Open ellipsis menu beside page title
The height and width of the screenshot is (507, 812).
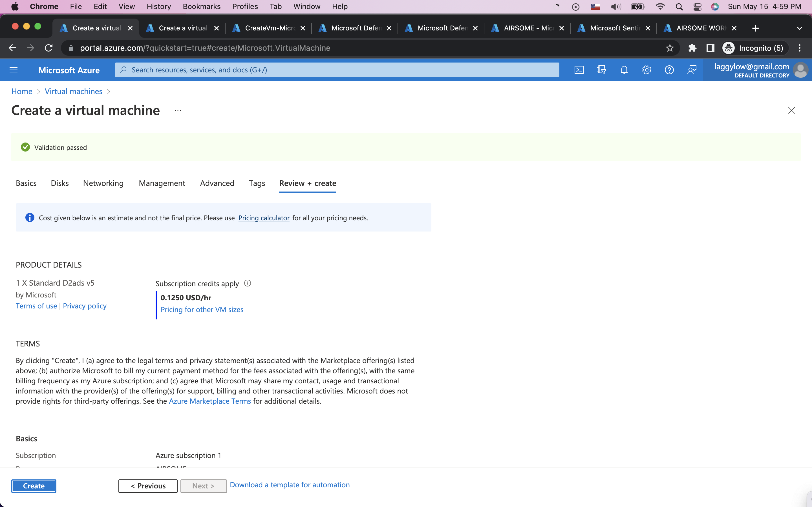178,110
